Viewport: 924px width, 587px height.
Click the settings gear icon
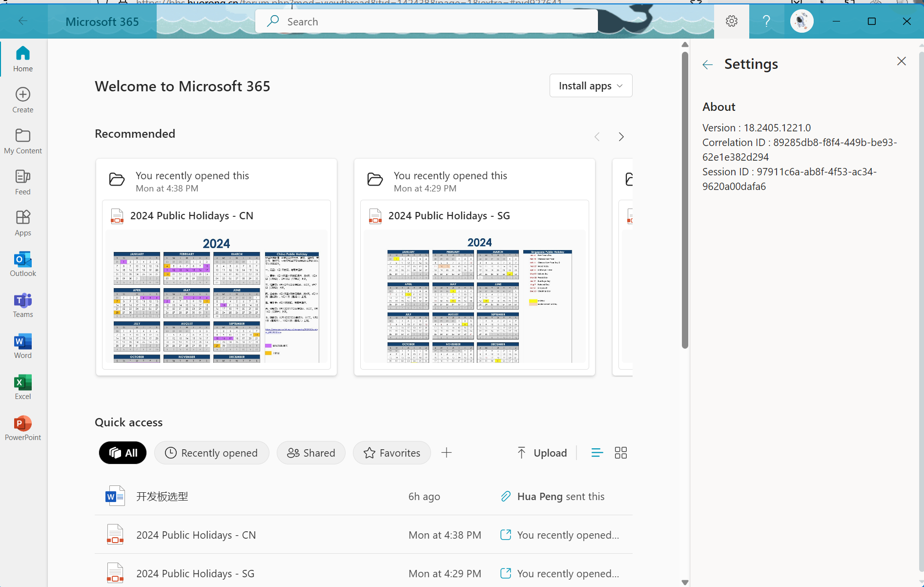tap(731, 21)
